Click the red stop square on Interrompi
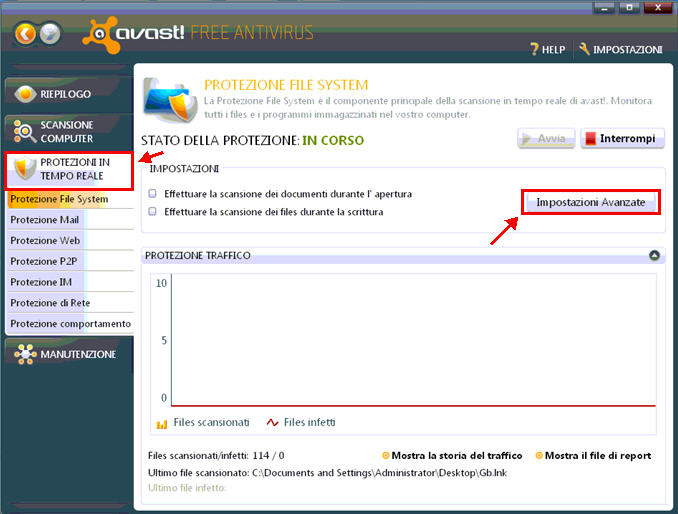 click(590, 139)
